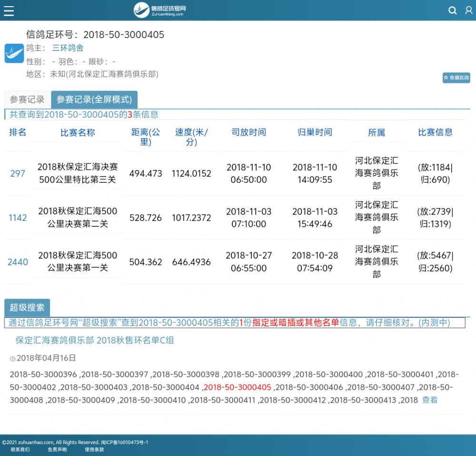This screenshot has height=456, width=476.
Task: Select the 参赛记录(全屏模式) tab
Action: [x=94, y=100]
